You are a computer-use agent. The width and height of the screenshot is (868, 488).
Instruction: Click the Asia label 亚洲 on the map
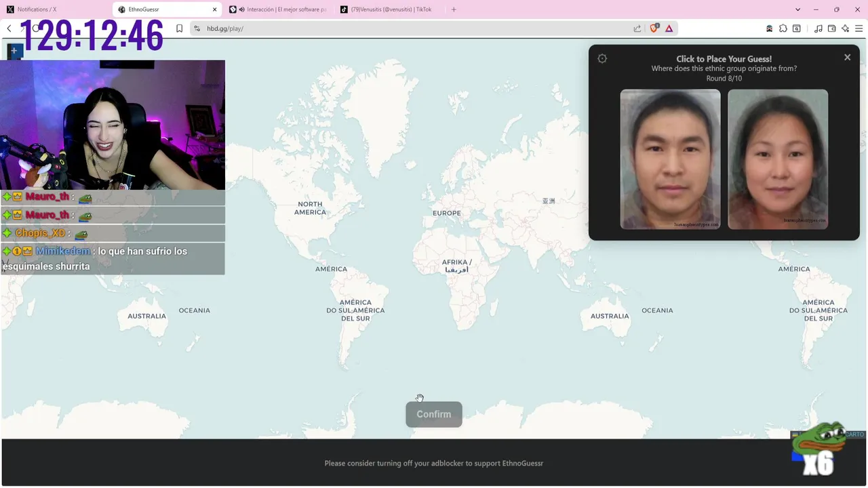(x=549, y=201)
